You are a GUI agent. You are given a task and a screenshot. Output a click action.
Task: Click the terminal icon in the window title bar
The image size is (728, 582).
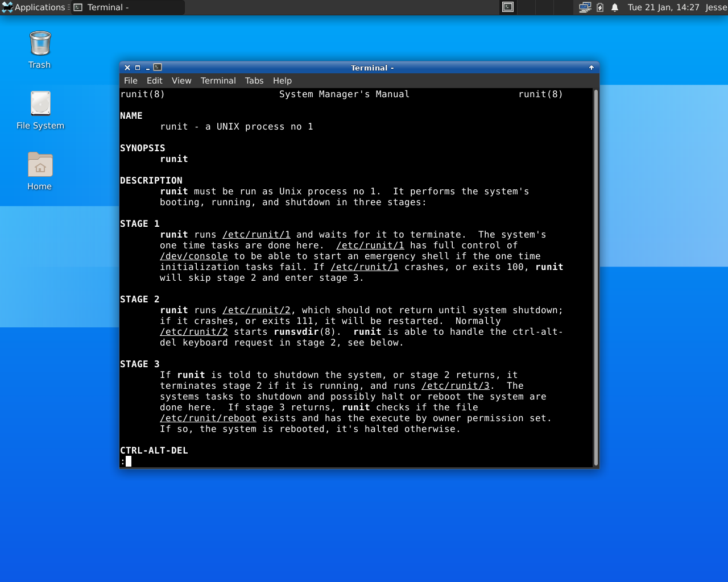[158, 67]
